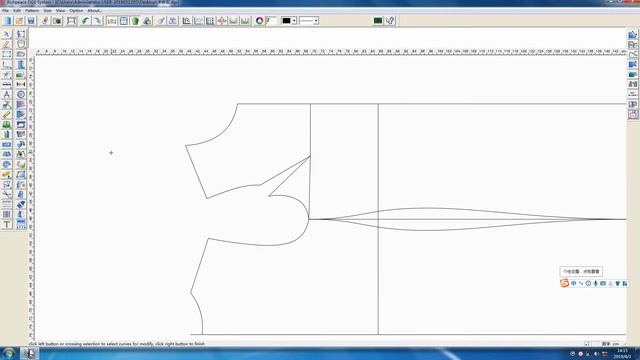Click the printer/plotter icon in toolbar
The image size is (640, 360).
(147, 20)
